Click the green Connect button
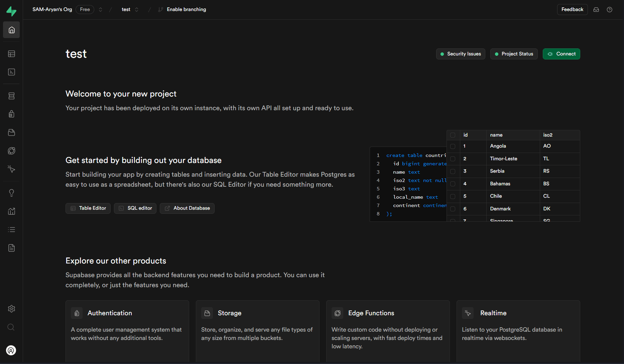The width and height of the screenshot is (624, 364). coord(561,54)
